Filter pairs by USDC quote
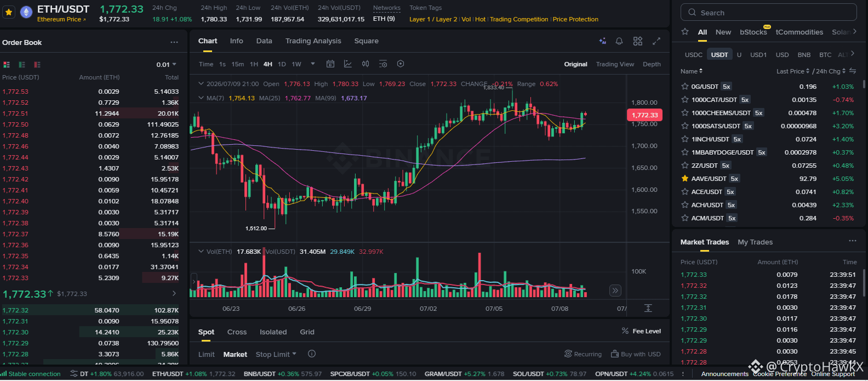Screen dimensions: 868x381 click(x=694, y=55)
